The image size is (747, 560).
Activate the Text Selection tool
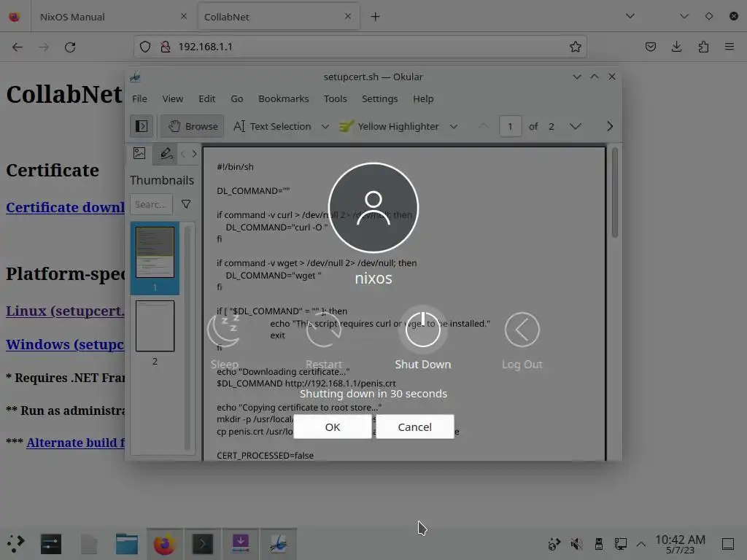pos(272,126)
